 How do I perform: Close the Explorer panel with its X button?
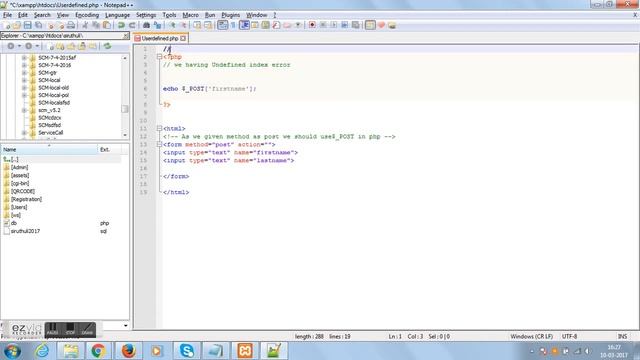pos(126,36)
